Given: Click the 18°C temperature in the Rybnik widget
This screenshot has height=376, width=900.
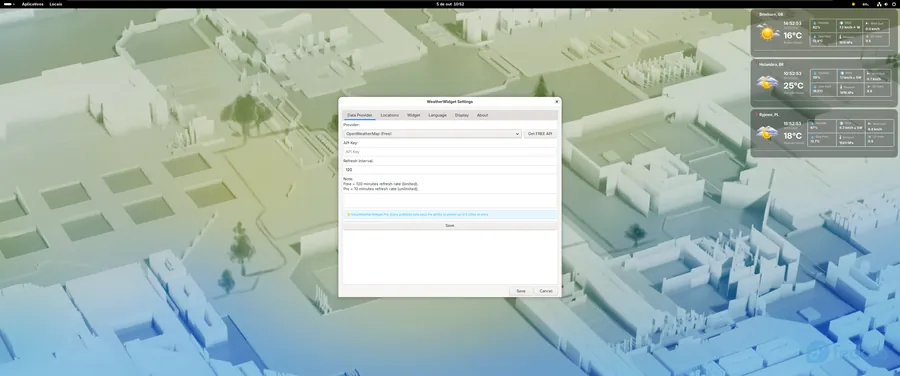Looking at the screenshot, I should 793,136.
